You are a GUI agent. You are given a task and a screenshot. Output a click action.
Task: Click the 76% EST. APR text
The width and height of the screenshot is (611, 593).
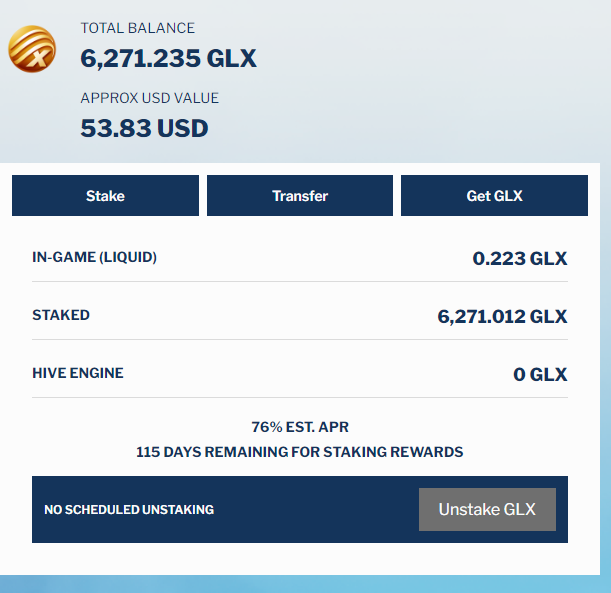click(x=300, y=427)
